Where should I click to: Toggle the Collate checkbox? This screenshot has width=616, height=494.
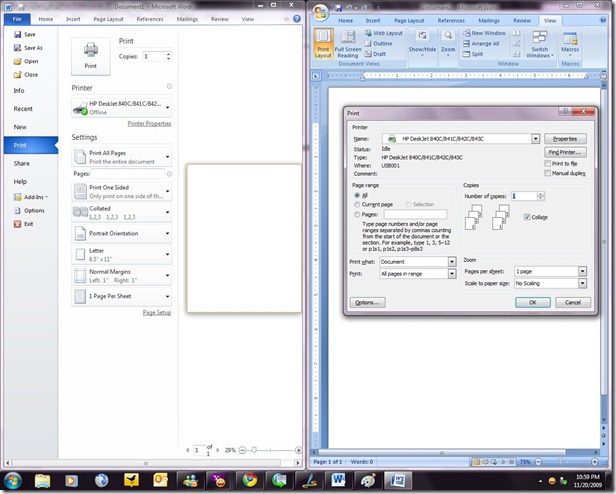[x=527, y=217]
